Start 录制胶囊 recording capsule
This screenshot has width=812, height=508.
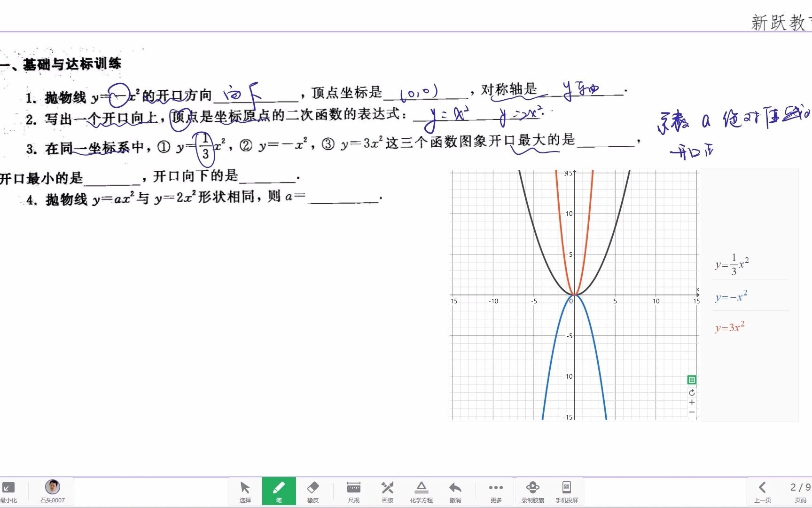coord(533,492)
